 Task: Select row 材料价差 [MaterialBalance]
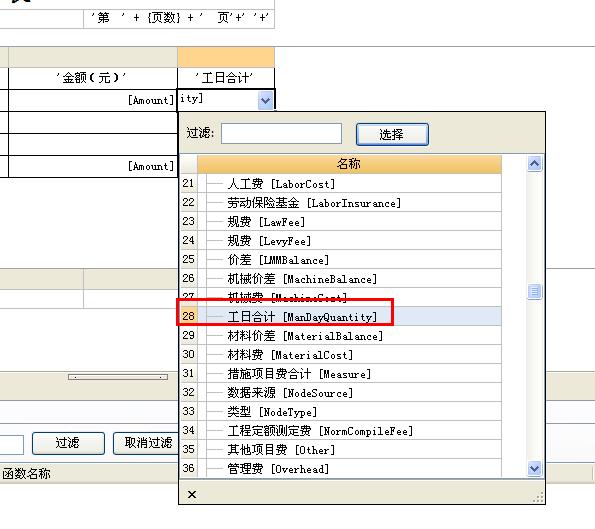click(x=349, y=335)
